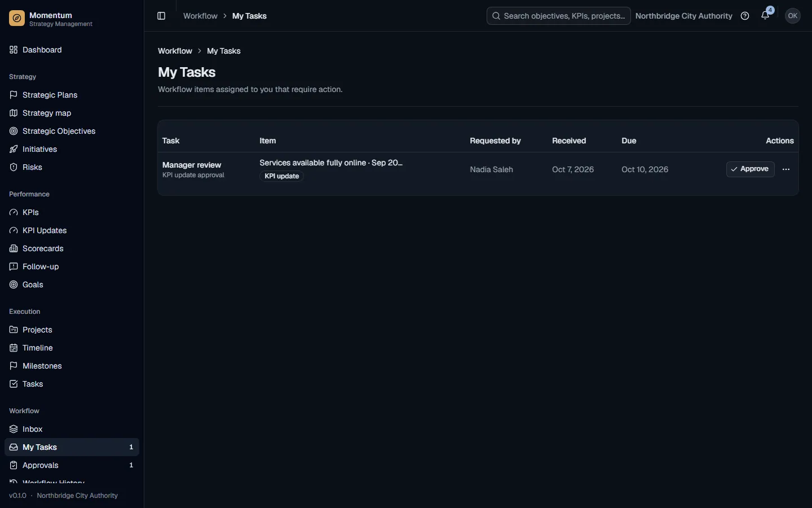The height and width of the screenshot is (508, 812).
Task: Open row actions ellipsis menu
Action: point(786,169)
